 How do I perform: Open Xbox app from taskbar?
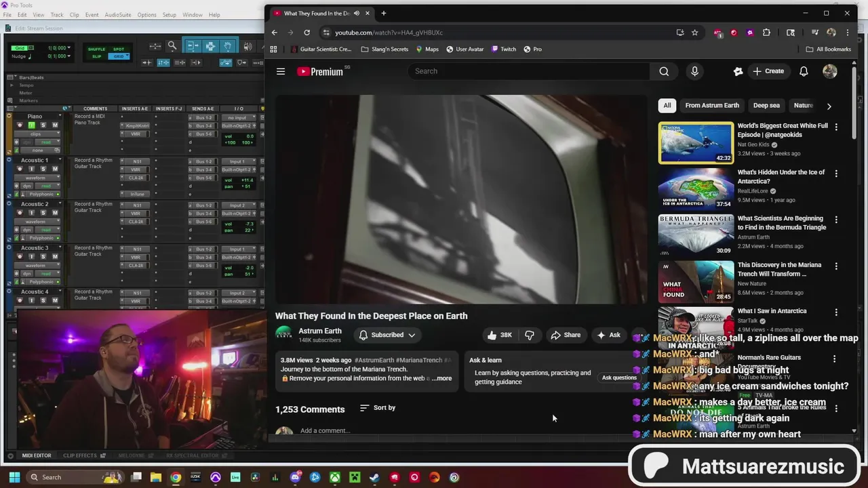(x=335, y=477)
